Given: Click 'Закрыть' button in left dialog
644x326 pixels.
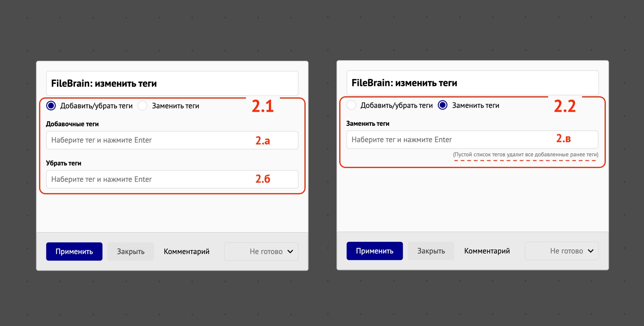Looking at the screenshot, I should [x=130, y=251].
